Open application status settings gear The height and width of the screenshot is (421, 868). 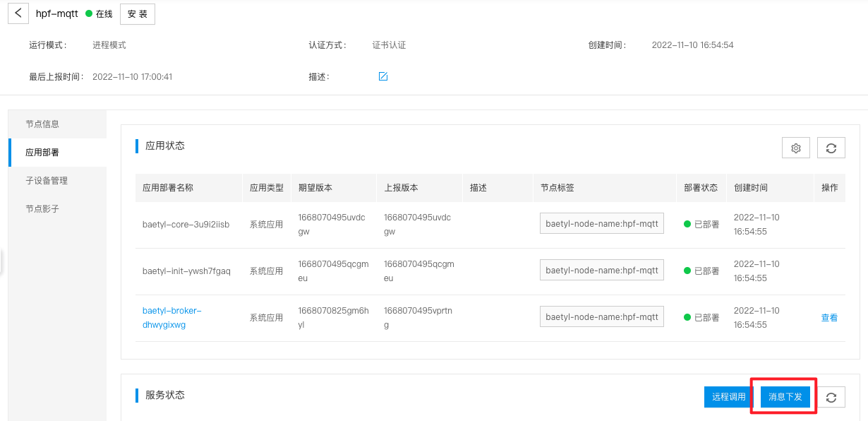tap(796, 148)
